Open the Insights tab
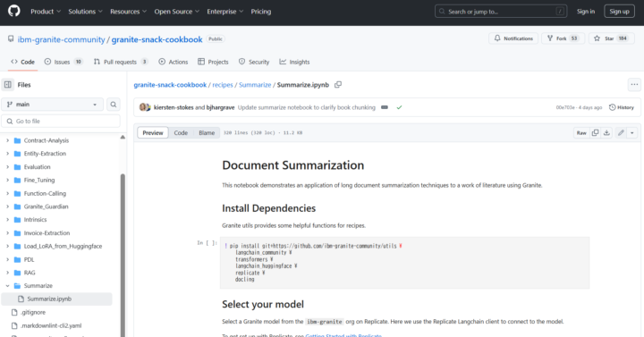The height and width of the screenshot is (337, 644). pos(294,62)
